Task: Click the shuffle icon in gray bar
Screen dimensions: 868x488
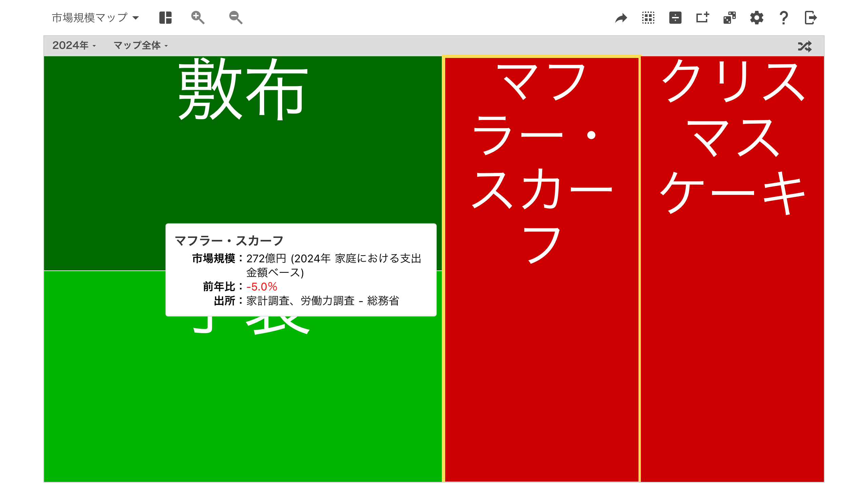Action: pyautogui.click(x=805, y=46)
